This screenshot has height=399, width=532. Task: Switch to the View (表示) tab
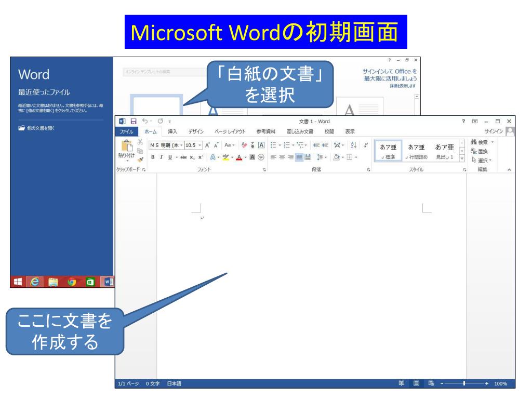tap(350, 131)
